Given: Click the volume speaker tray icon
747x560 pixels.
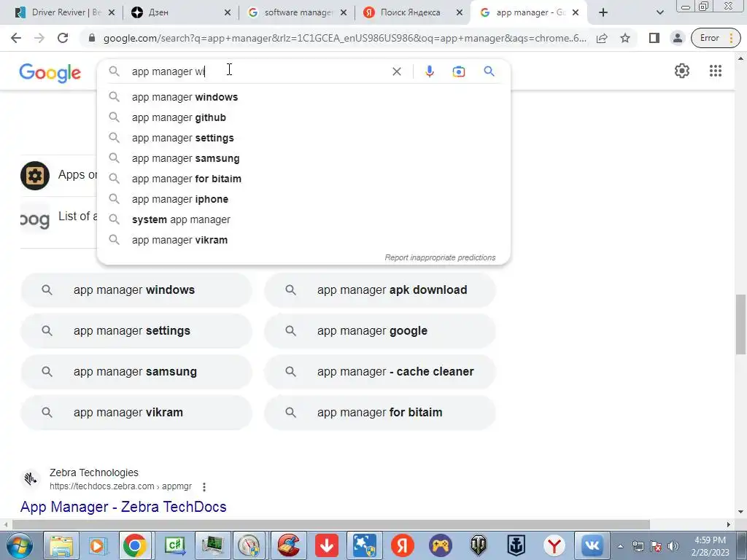Looking at the screenshot, I should click(673, 546).
